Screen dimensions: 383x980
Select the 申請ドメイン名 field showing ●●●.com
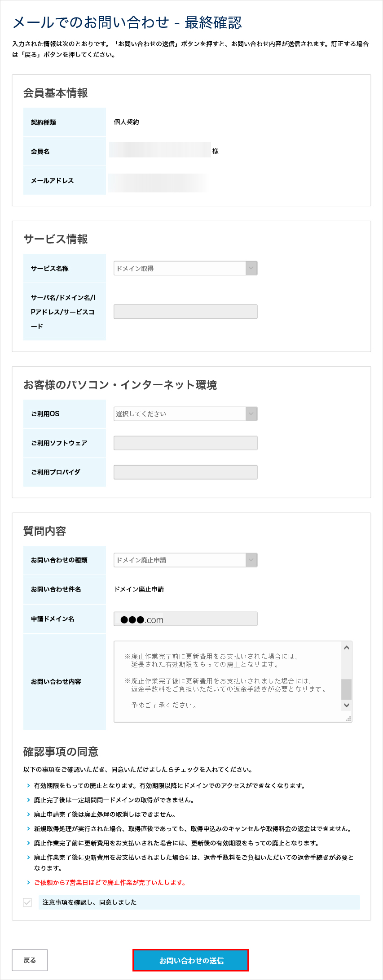[x=185, y=619]
